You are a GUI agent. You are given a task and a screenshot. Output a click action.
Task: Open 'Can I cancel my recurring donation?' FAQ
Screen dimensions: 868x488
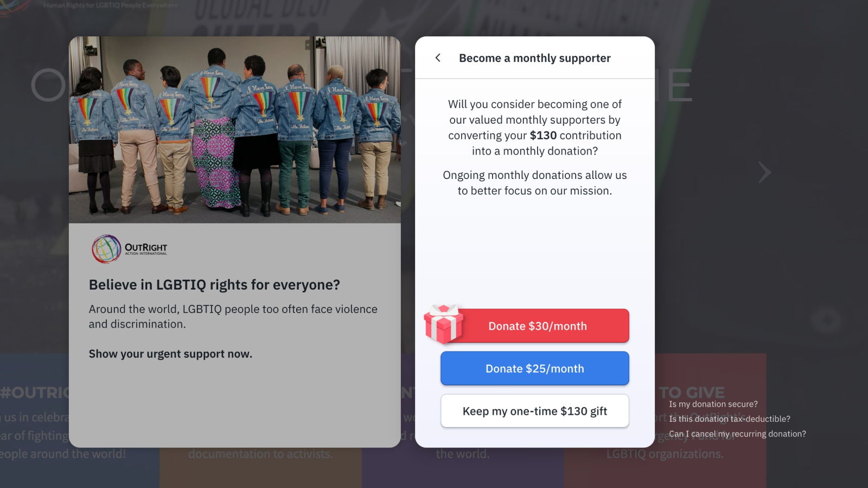pos(737,434)
